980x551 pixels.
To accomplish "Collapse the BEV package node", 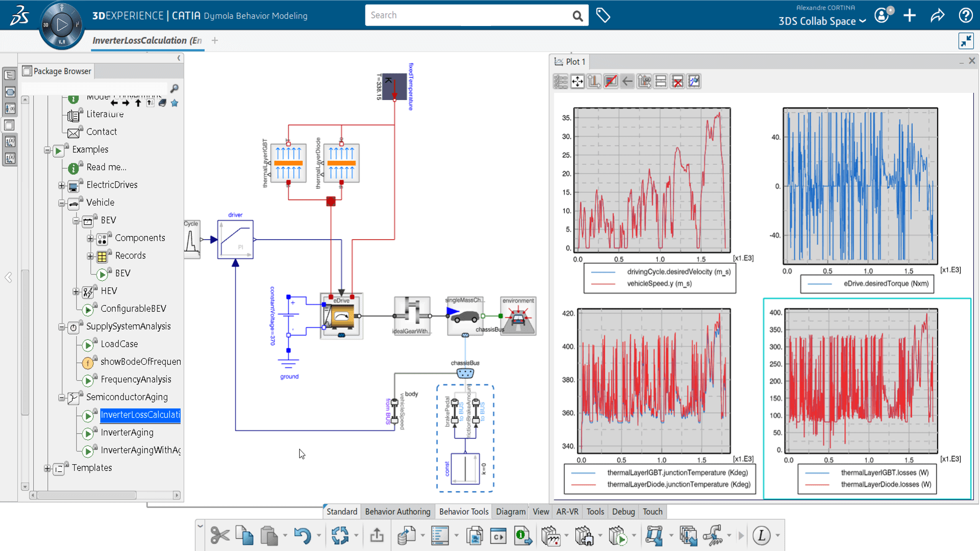I will point(76,221).
